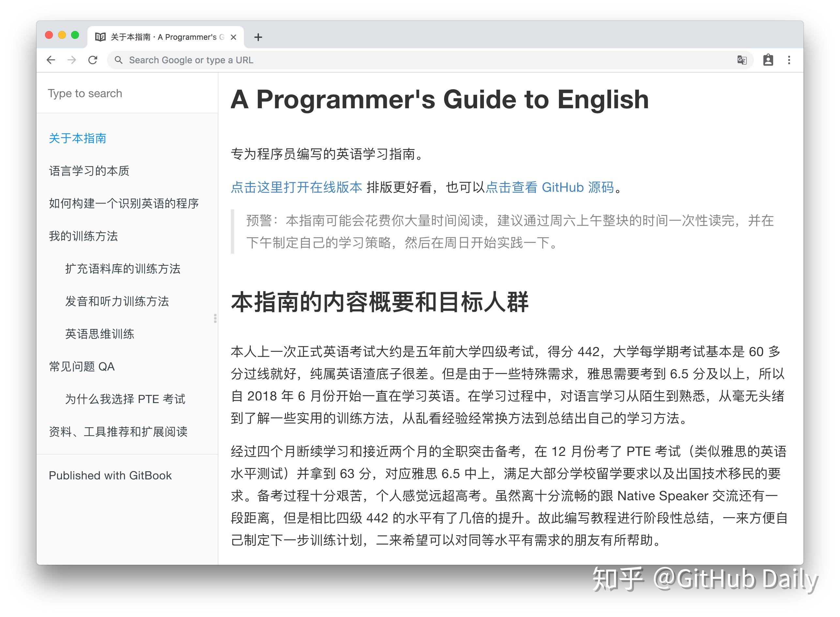The image size is (840, 617).
Task: Open '我的训练方法' chapter
Action: pos(83,236)
